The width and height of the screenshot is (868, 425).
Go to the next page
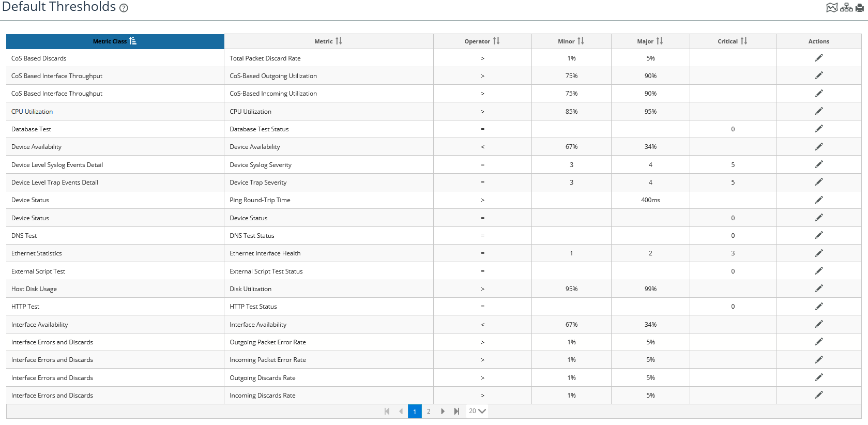(x=443, y=412)
